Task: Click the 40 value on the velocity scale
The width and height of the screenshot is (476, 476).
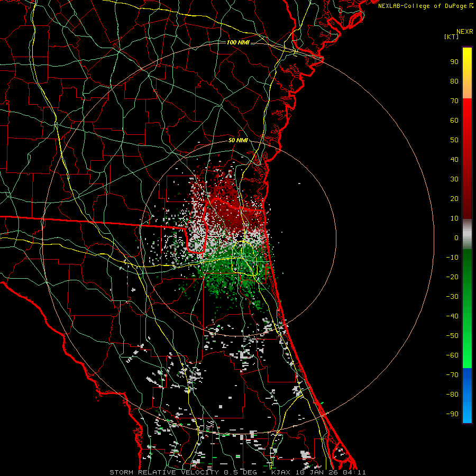Action: coord(454,160)
